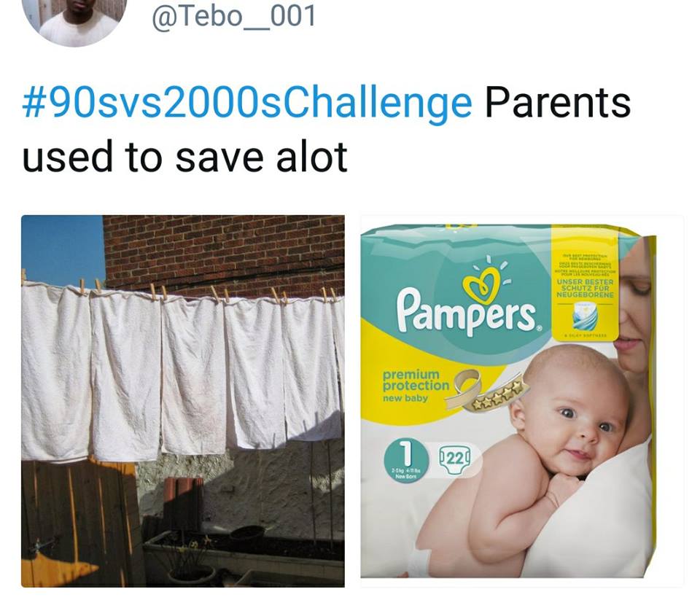Click the 'premium protection new baby' label
700x608 pixels.
[x=416, y=386]
